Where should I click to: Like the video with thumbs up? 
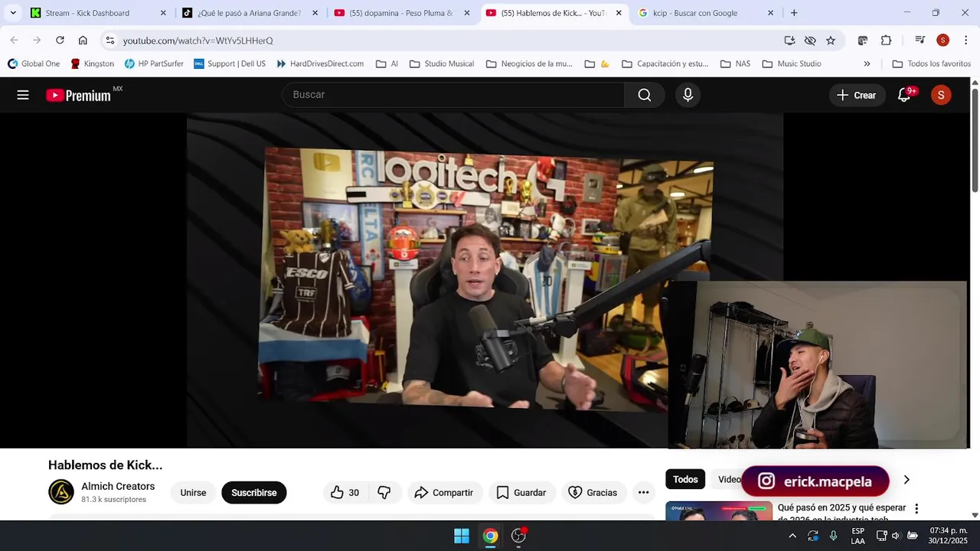pyautogui.click(x=345, y=493)
